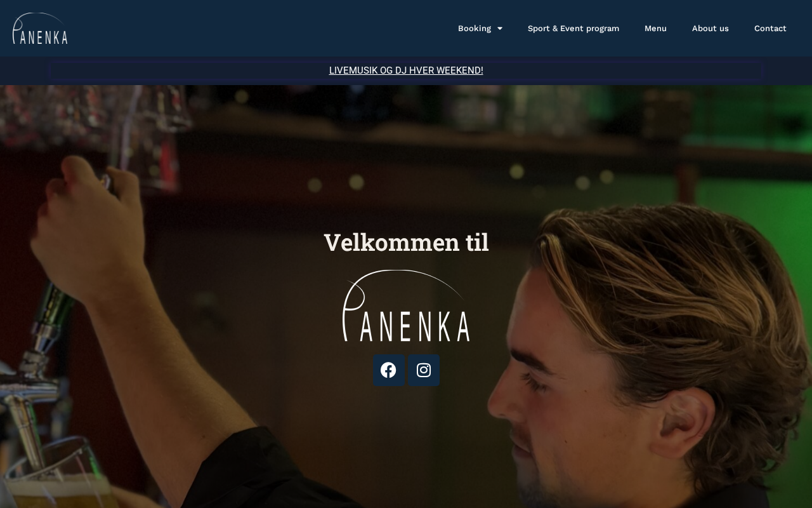Go to Sport & Event program page

573,29
